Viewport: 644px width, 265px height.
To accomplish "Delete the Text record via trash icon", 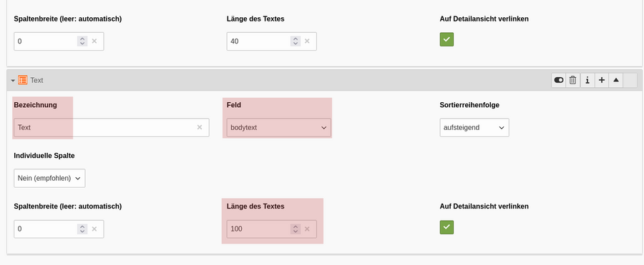I will 573,81.
